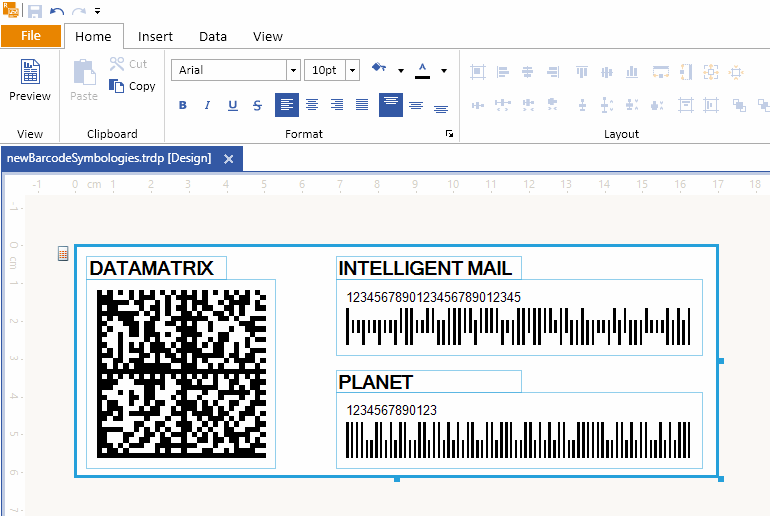Close the newBarcodeSymbologies.trdp design tab

coord(228,159)
